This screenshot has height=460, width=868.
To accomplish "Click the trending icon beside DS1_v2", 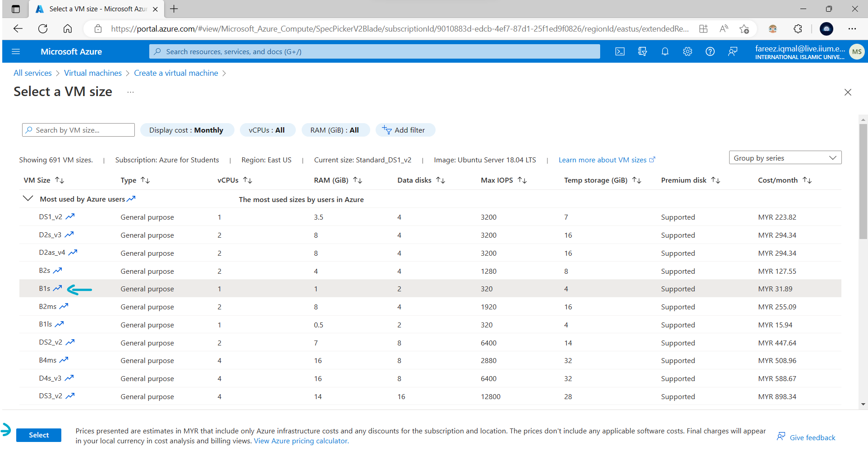I will point(70,216).
